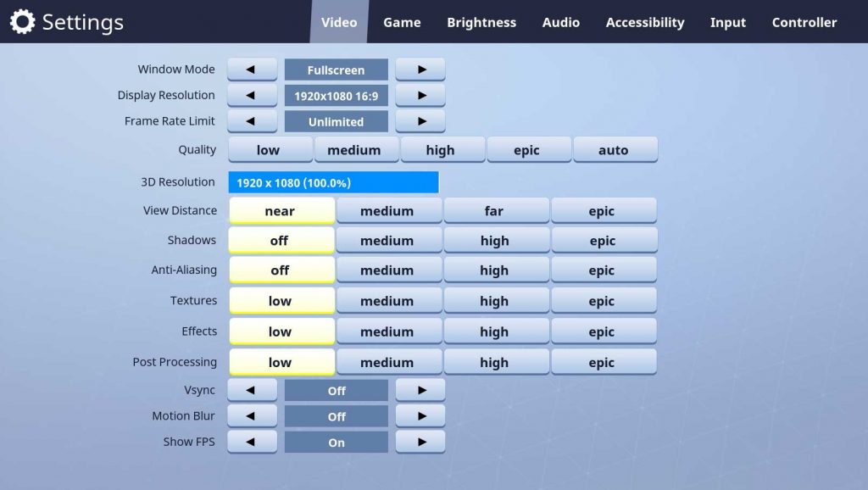The height and width of the screenshot is (490, 868).
Task: Set Textures to low
Action: pos(281,301)
